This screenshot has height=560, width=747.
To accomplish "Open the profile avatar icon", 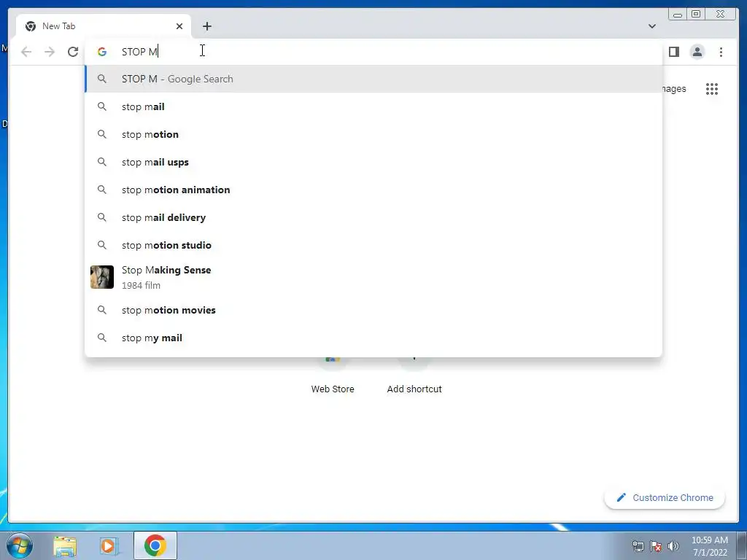I will click(x=697, y=52).
